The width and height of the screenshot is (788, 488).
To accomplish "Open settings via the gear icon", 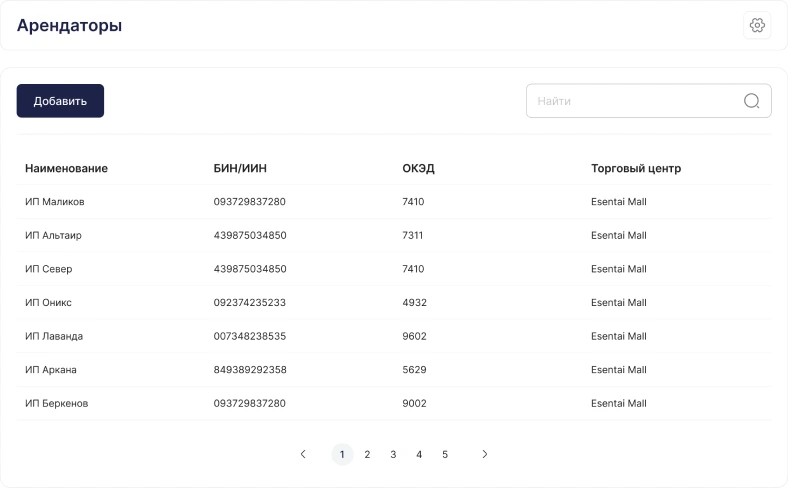I will (757, 25).
